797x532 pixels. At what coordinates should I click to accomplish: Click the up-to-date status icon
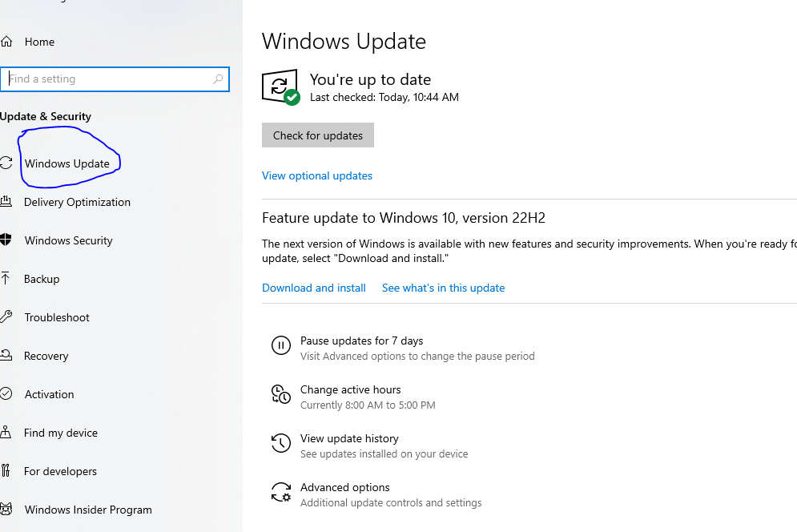point(280,87)
